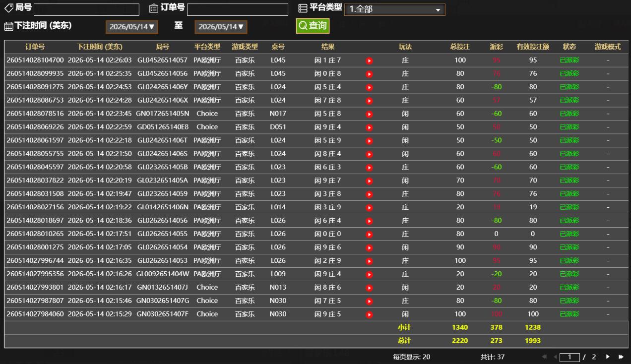The image size is (631, 364).
Task: Click table number N017 cell
Action: click(x=278, y=114)
